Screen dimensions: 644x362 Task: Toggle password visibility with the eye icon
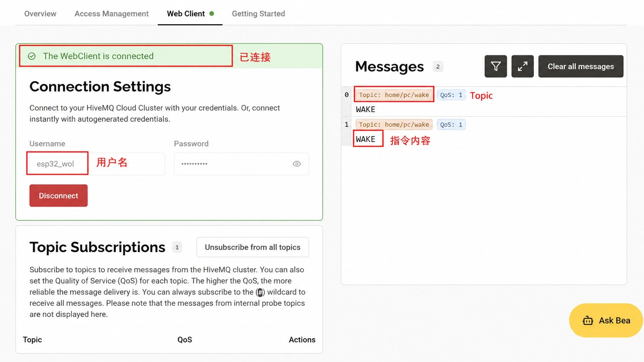pyautogui.click(x=297, y=164)
